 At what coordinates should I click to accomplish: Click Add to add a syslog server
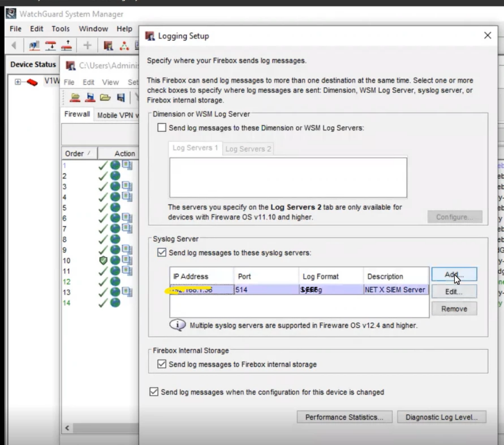point(454,274)
